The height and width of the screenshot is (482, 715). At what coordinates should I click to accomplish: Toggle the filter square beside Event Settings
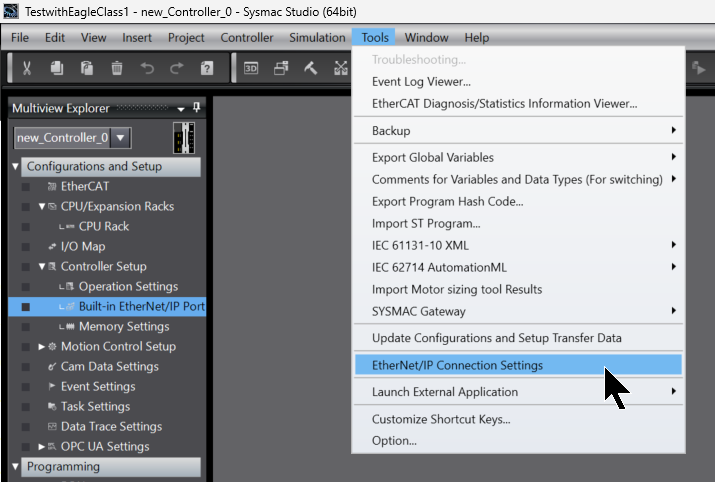(x=26, y=387)
